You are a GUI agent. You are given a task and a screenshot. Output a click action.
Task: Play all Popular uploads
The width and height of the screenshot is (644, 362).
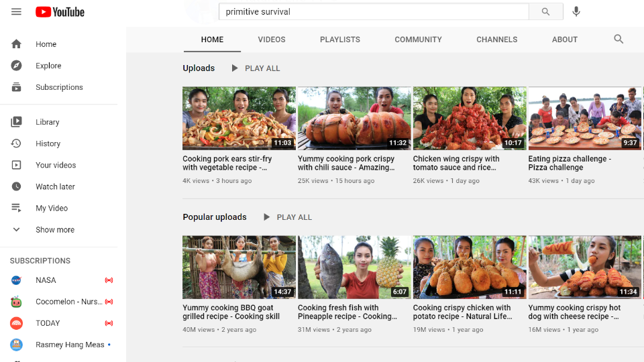(288, 217)
